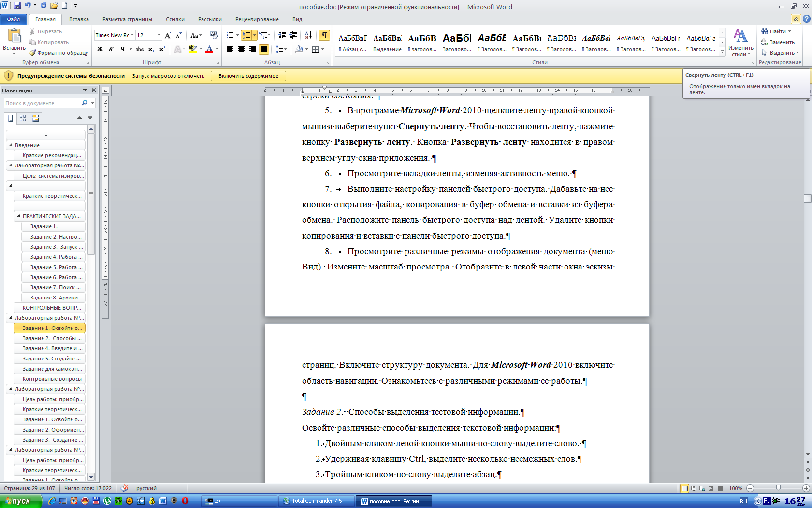Align text left

tap(230, 49)
